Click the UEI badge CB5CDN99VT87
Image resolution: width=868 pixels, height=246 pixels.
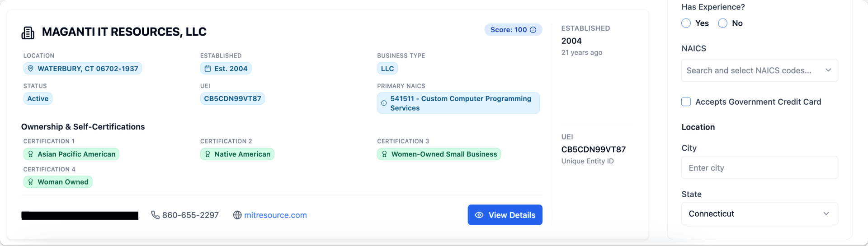(232, 98)
